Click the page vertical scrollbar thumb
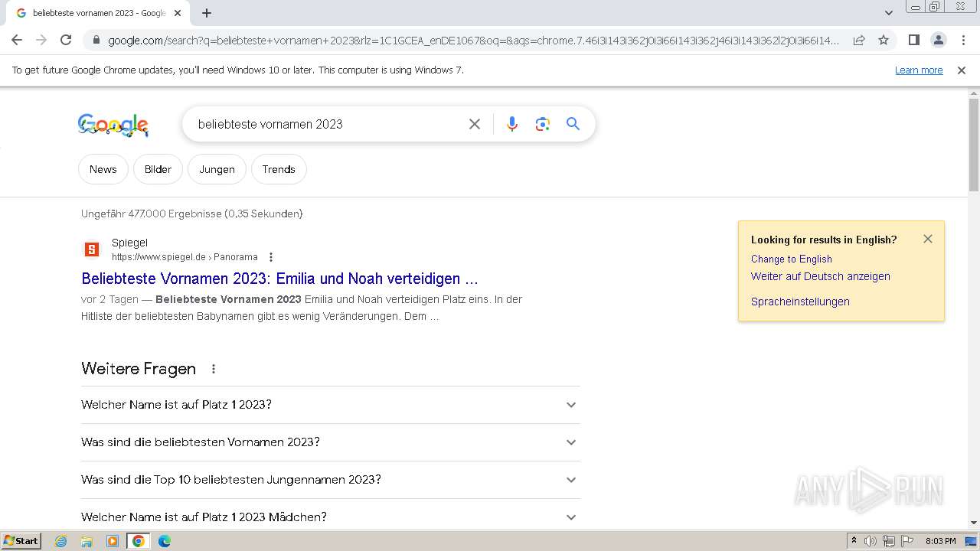 [974, 145]
